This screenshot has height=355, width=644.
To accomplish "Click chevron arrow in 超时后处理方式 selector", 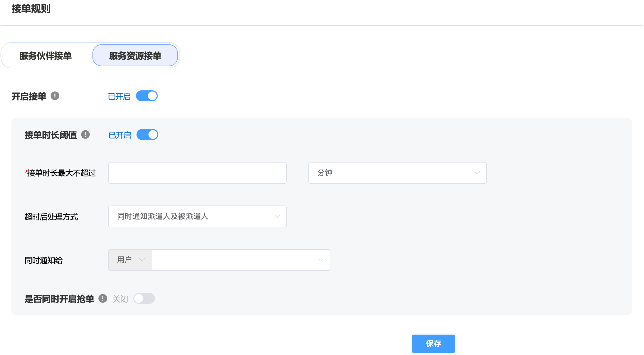I will (x=277, y=216).
